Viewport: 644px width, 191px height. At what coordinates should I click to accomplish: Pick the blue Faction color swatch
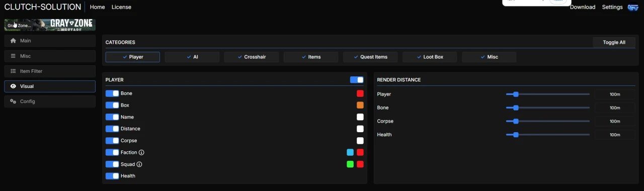(x=350, y=152)
